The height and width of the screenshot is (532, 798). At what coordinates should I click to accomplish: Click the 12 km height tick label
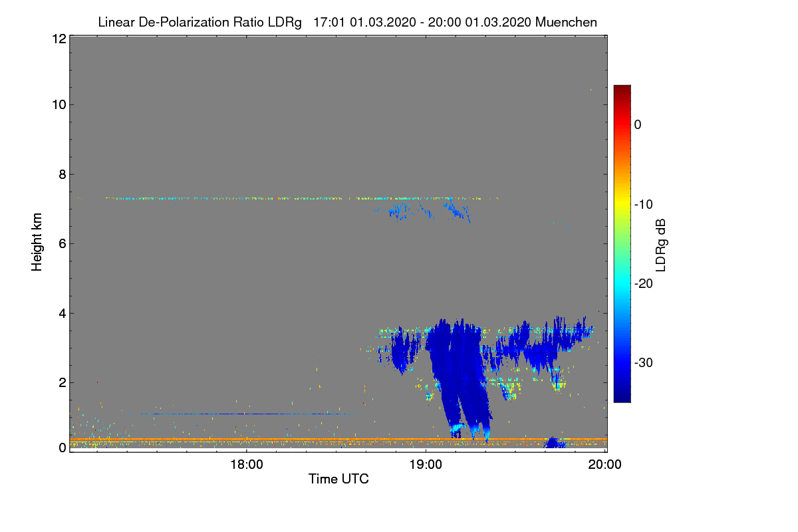pos(58,39)
